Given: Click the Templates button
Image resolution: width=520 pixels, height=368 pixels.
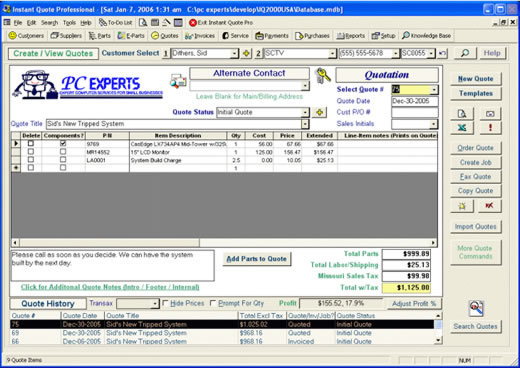Looking at the screenshot, I should click(476, 94).
